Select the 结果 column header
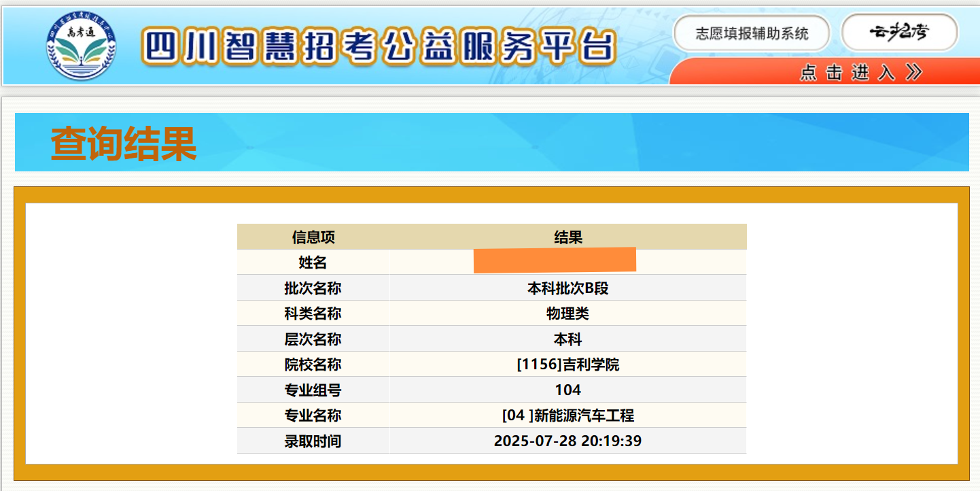The width and height of the screenshot is (980, 491). click(x=567, y=237)
